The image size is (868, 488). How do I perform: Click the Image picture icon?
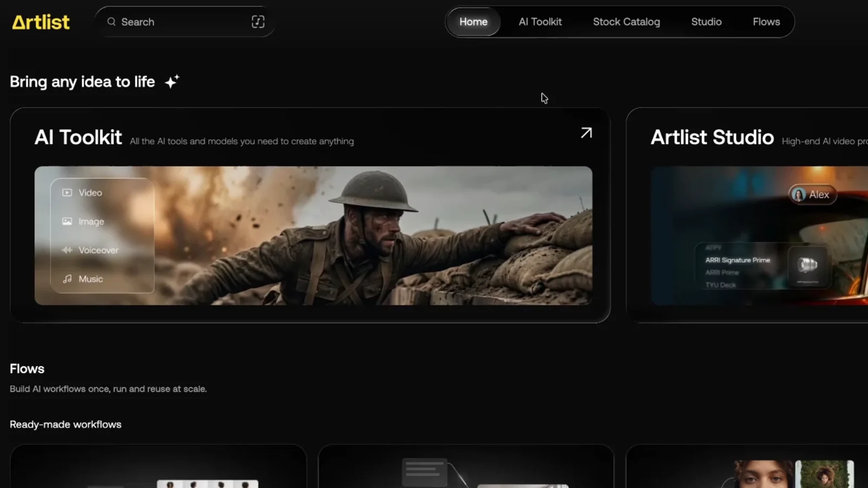click(x=67, y=221)
